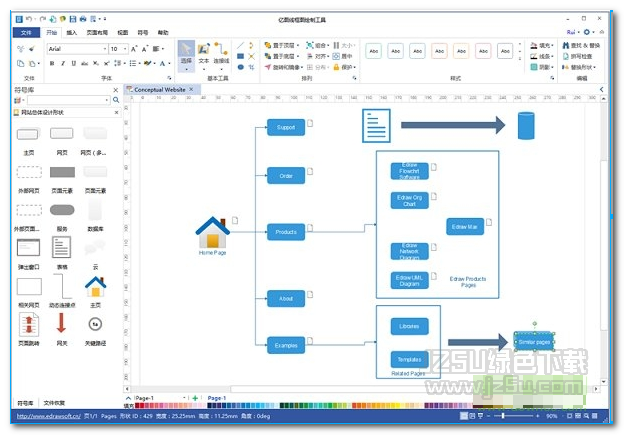This screenshot has width=624, height=435.
Task: Switch to the 页面布局 ribbon tab
Action: (97, 32)
